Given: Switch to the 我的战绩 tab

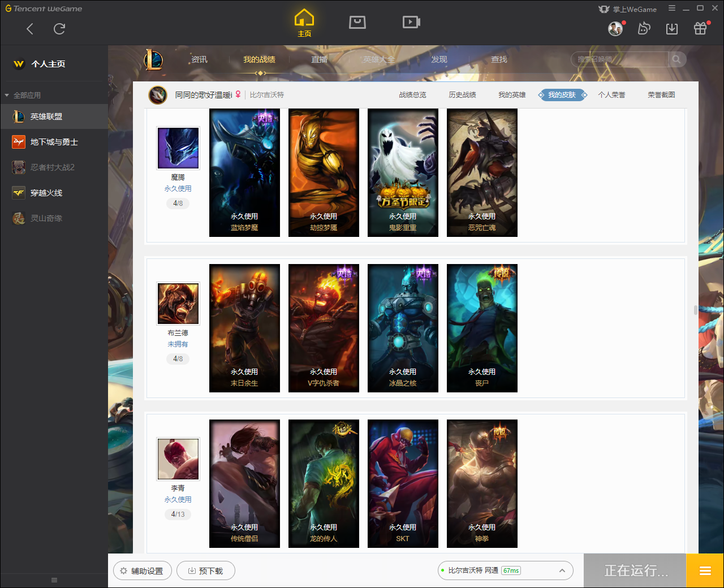Looking at the screenshot, I should pyautogui.click(x=260, y=59).
